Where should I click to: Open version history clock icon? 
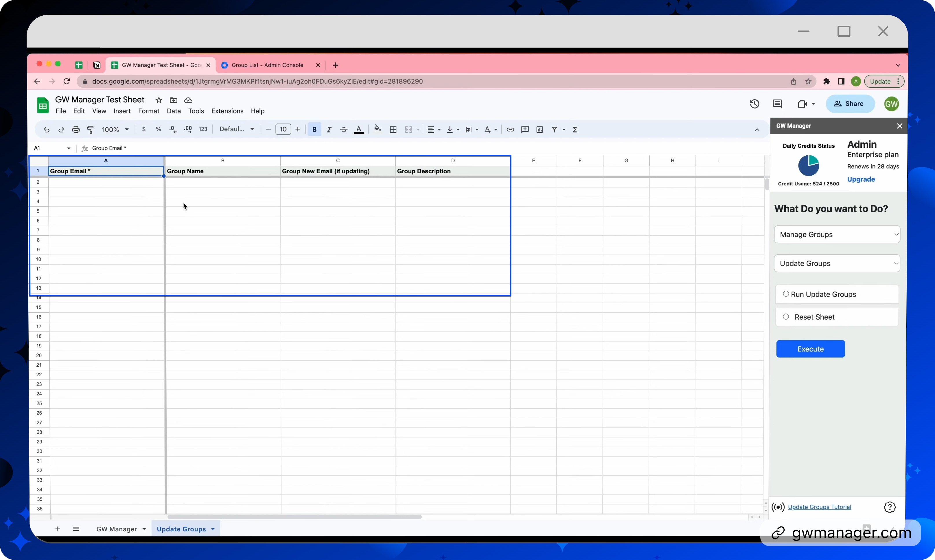coord(755,104)
